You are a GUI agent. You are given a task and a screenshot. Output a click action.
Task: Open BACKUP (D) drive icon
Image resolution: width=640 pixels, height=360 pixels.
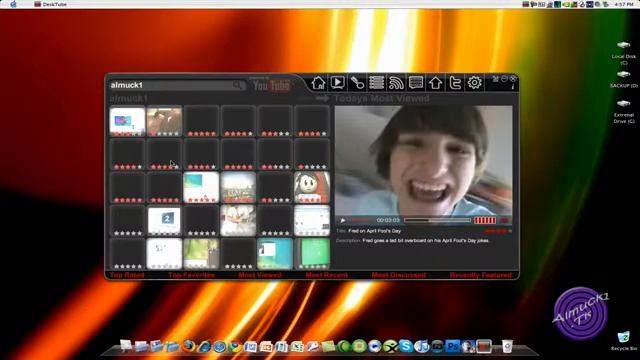pos(624,79)
